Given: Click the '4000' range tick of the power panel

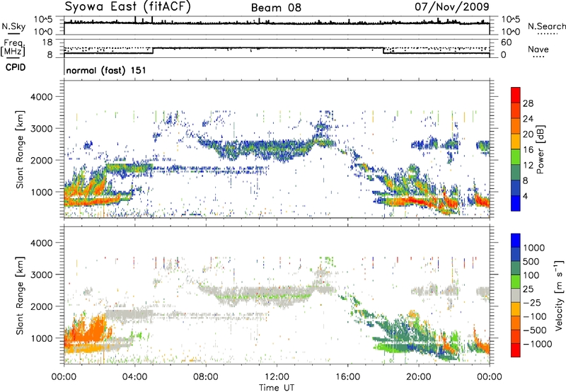Looking at the screenshot, I should coord(42,97).
